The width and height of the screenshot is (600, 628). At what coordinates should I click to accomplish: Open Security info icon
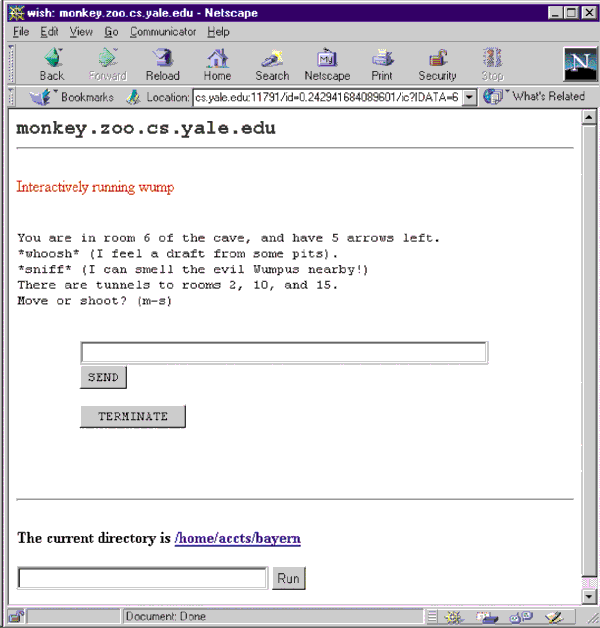[x=437, y=63]
